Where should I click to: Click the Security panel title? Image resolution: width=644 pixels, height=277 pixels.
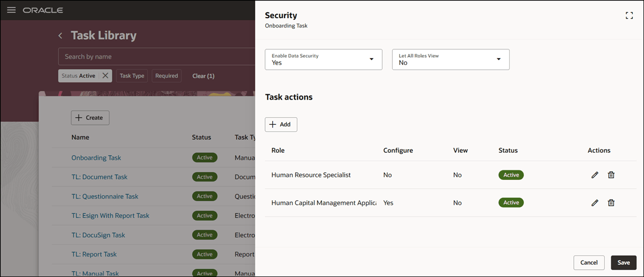(x=281, y=16)
